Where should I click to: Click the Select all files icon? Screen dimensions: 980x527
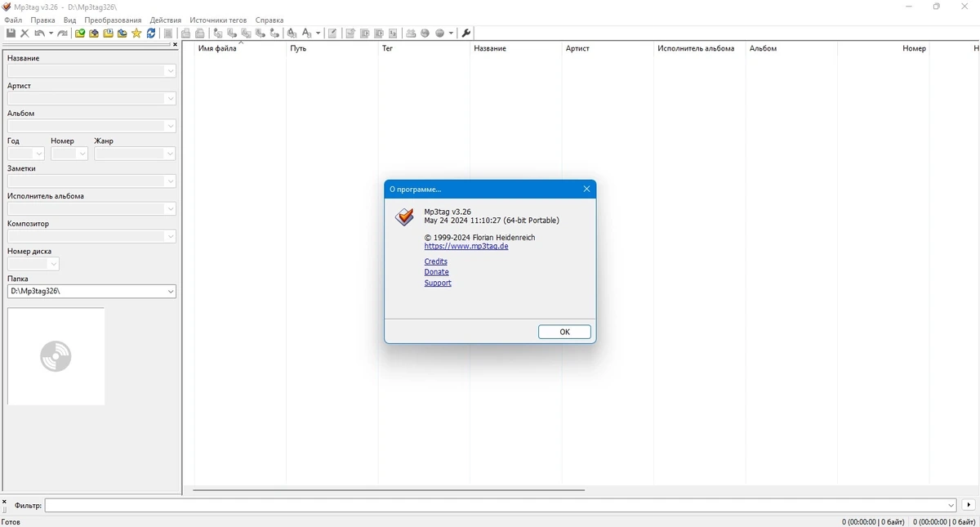coord(168,33)
